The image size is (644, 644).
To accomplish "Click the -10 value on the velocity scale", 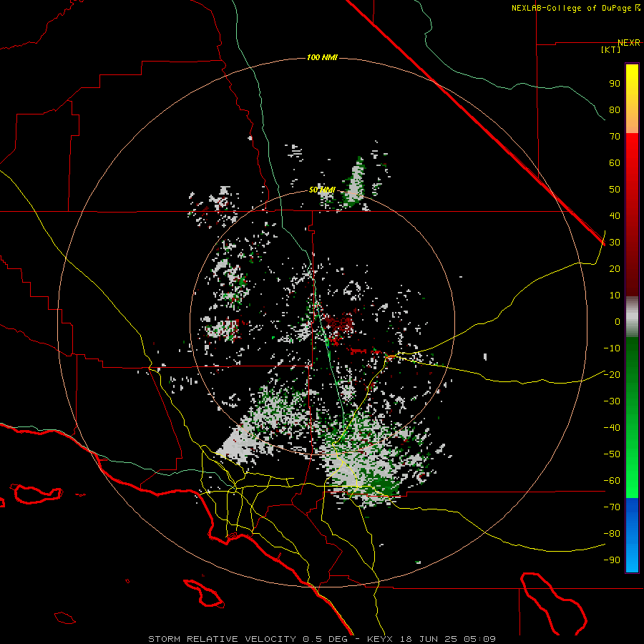I will coord(612,348).
